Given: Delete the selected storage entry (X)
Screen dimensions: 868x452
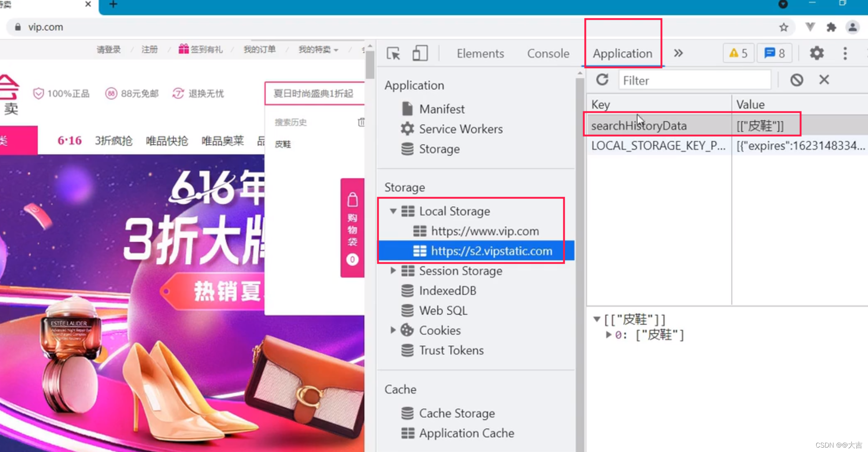Looking at the screenshot, I should point(824,79).
